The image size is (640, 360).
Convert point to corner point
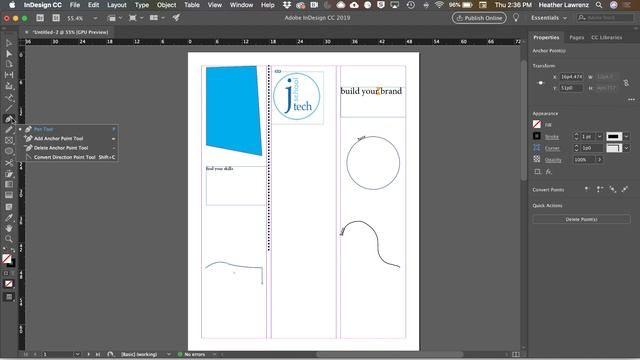coord(600,189)
